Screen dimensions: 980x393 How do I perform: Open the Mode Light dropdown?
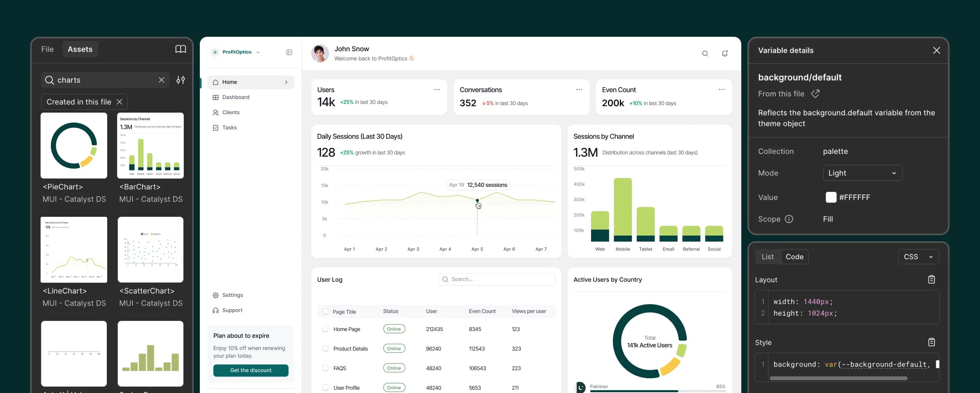(862, 173)
